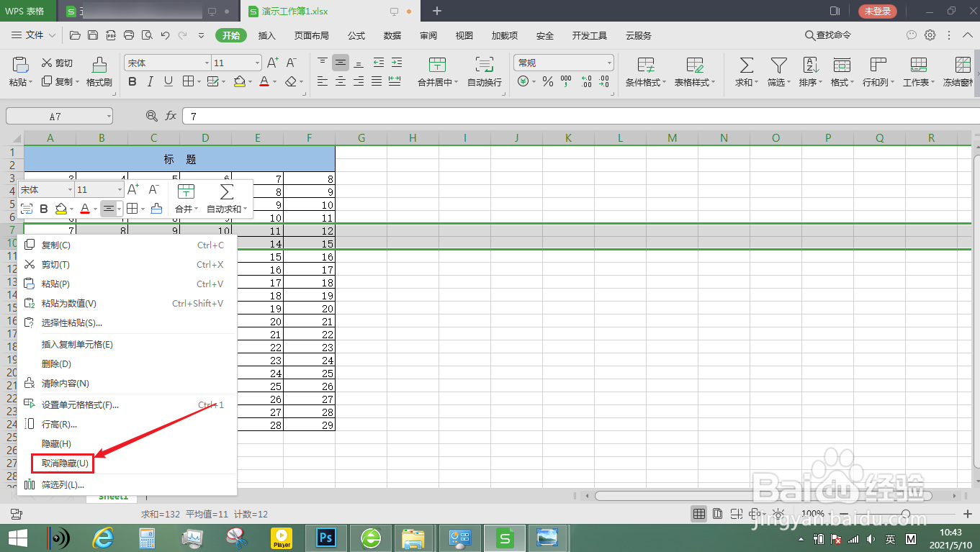Click the Sum (求和) sigma icon in the ribbon
This screenshot has height=552, width=980.
tap(747, 65)
